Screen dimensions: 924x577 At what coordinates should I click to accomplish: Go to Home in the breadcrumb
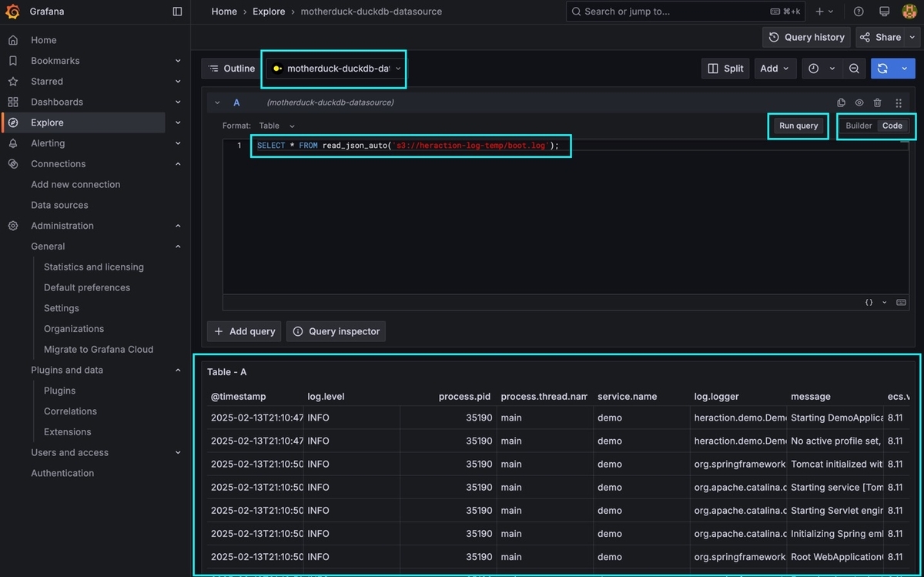224,12
